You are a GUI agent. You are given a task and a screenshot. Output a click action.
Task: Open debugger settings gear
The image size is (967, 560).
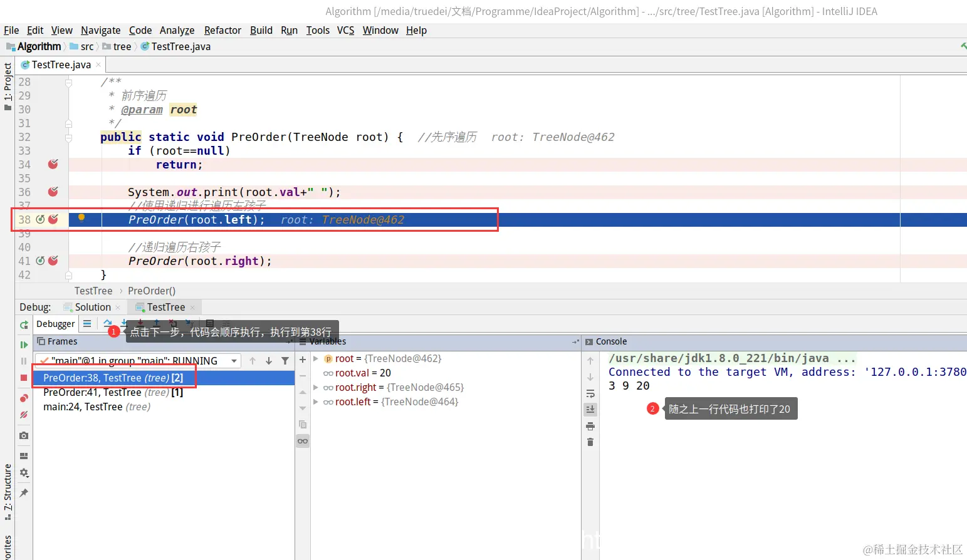pos(24,473)
